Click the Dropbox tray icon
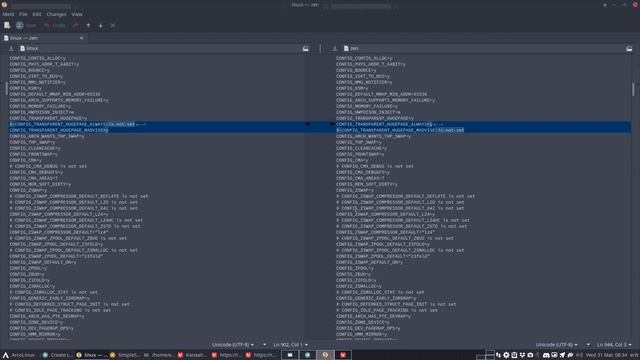This screenshot has height=360, width=640. (x=522, y=355)
